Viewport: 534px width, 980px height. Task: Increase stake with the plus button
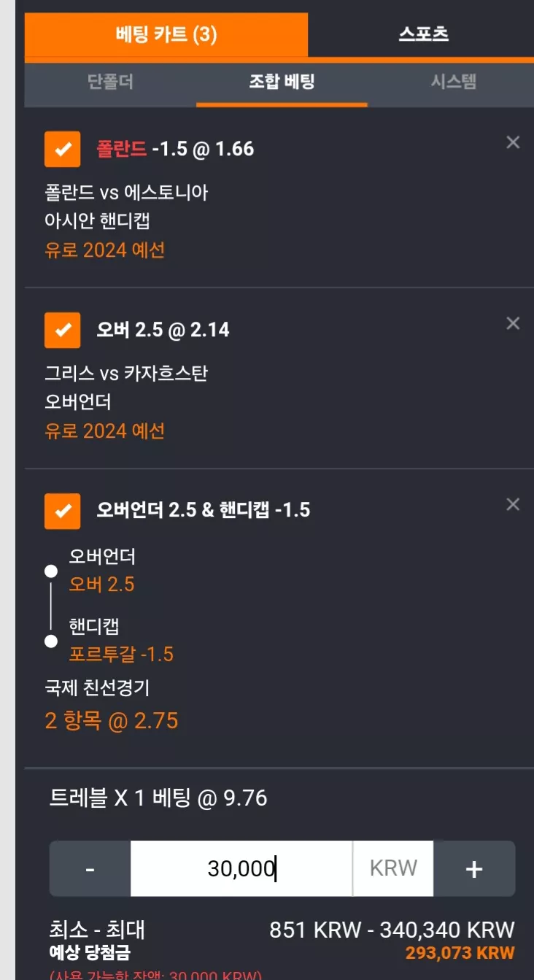pos(474,868)
